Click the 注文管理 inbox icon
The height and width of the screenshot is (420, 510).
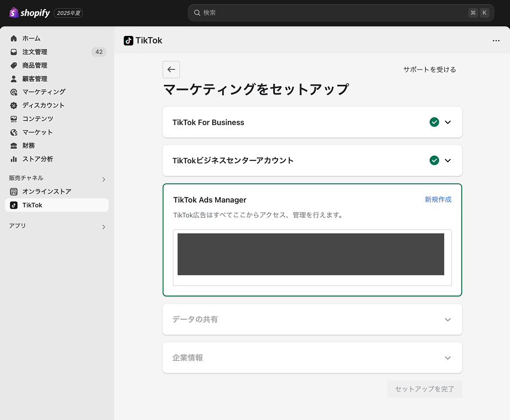tap(14, 52)
